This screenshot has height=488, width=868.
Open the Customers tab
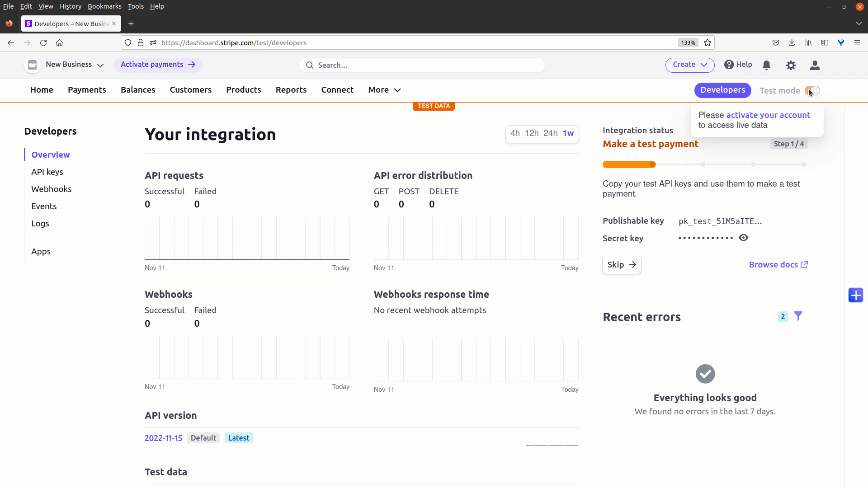(191, 90)
